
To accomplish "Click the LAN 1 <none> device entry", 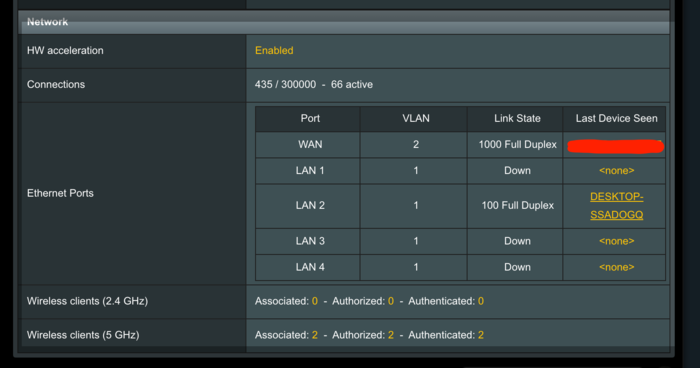I will point(617,170).
